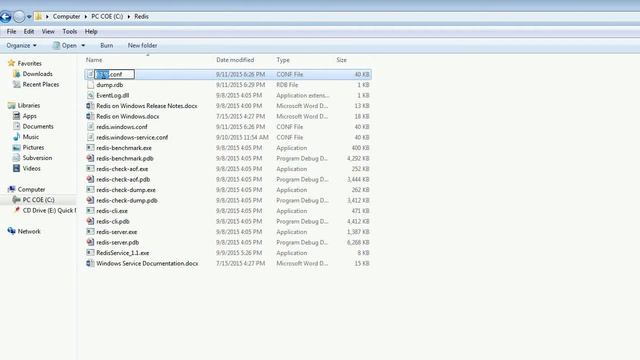Click the Open toolbar button

[64, 45]
